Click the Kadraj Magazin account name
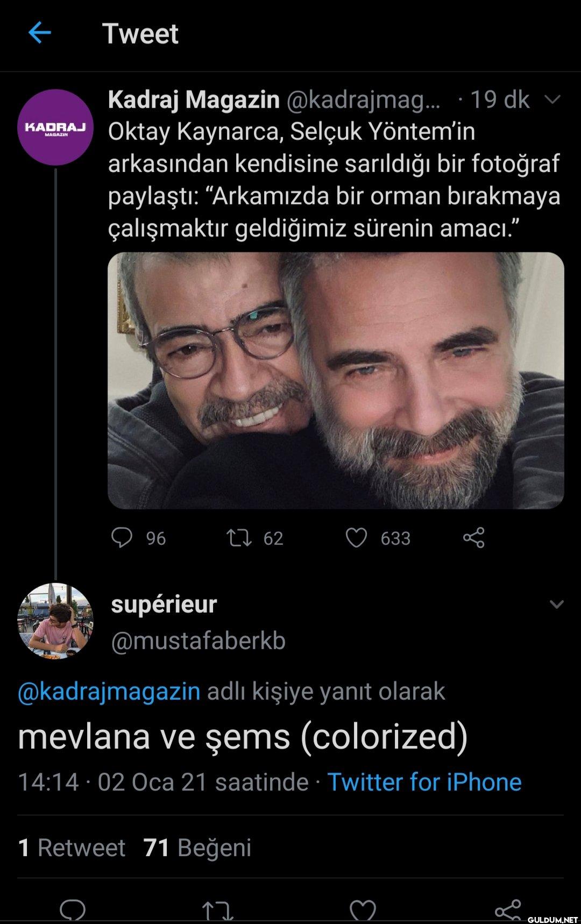Image resolution: width=581 pixels, height=924 pixels. 194,99
